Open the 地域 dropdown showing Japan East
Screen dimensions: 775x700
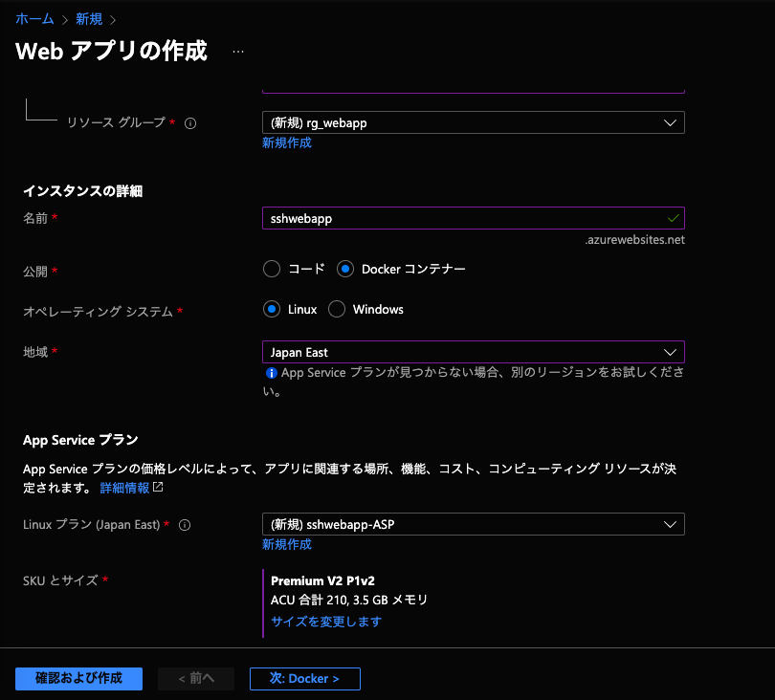pyautogui.click(x=473, y=352)
